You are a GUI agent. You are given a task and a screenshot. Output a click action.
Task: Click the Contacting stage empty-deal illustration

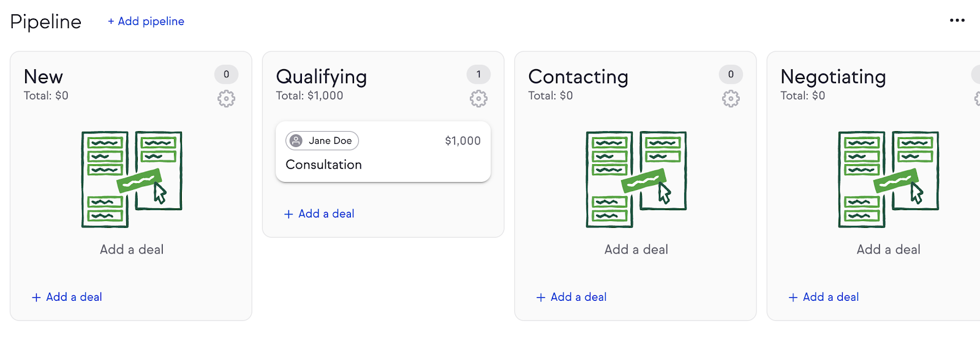[636, 179]
